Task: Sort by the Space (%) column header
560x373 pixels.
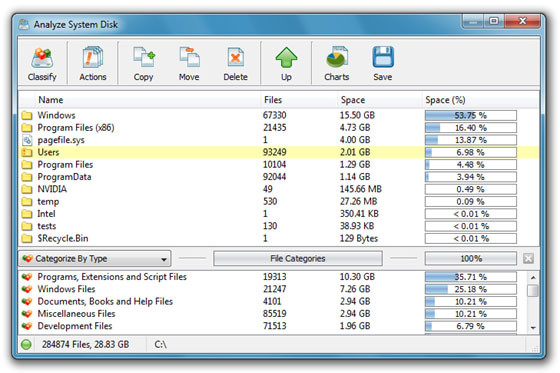Action: click(480, 100)
